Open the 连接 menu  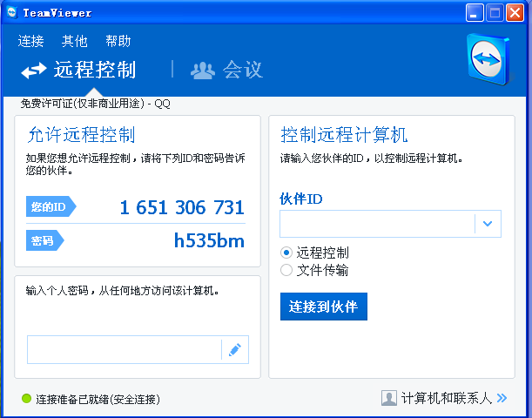coord(30,41)
